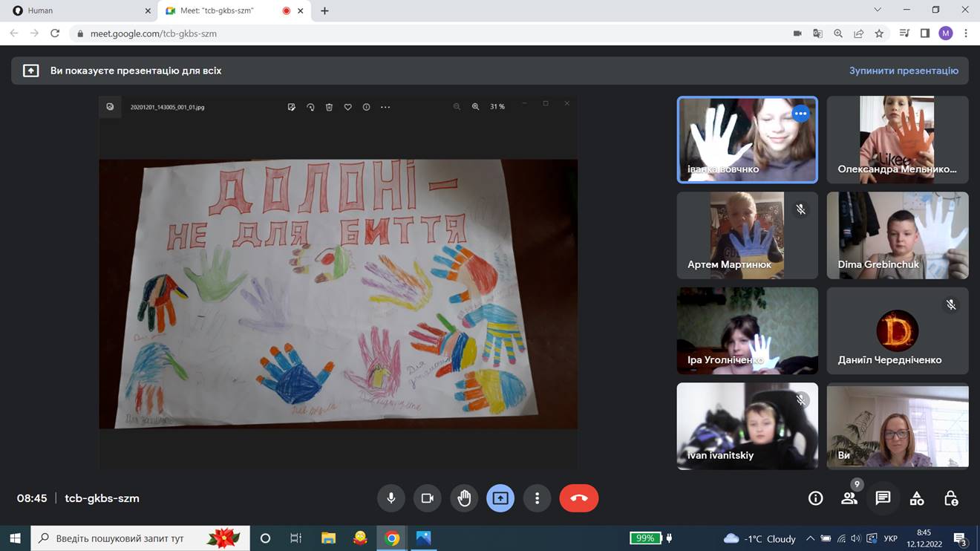Open the chat panel

(883, 498)
